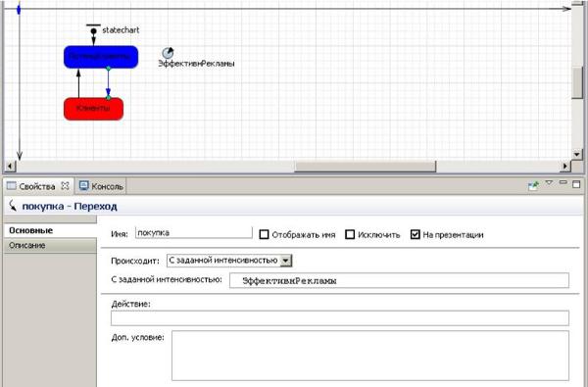Click the Имя input field
The width and height of the screenshot is (588, 387).
coord(193,232)
